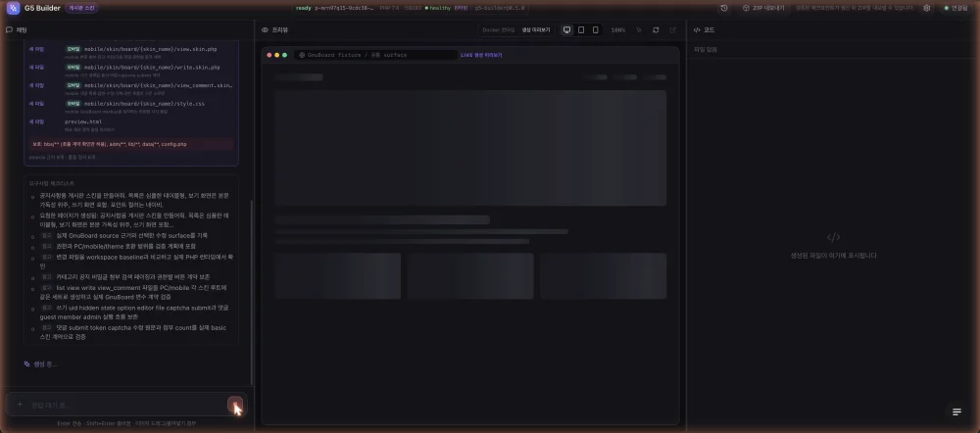Click the ready status text in header
The image size is (980, 433).
[x=303, y=8]
